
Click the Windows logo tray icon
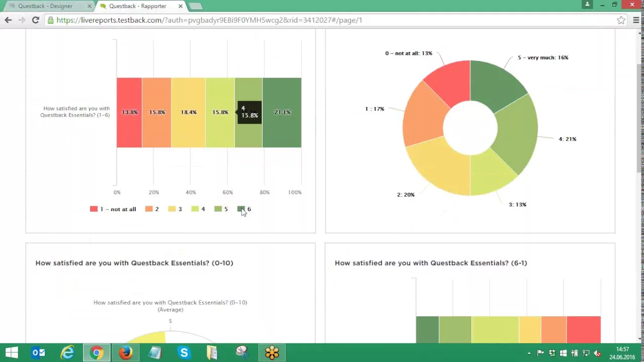pos(563,353)
